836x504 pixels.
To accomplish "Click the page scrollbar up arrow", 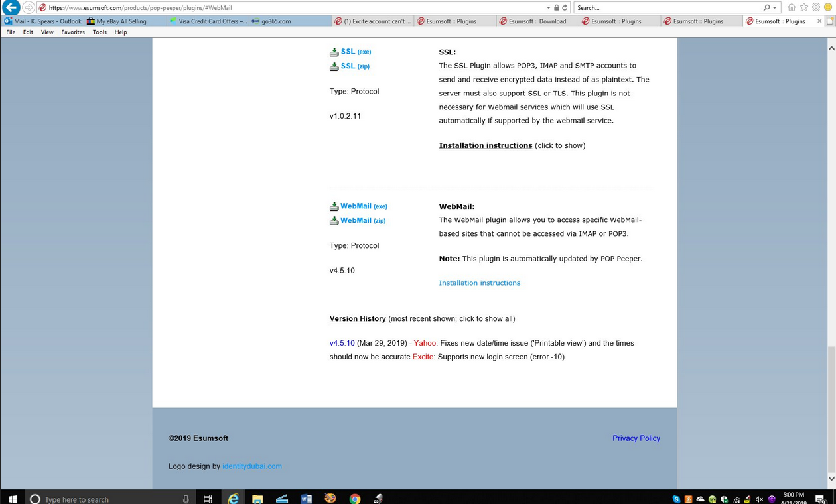I will 831,47.
